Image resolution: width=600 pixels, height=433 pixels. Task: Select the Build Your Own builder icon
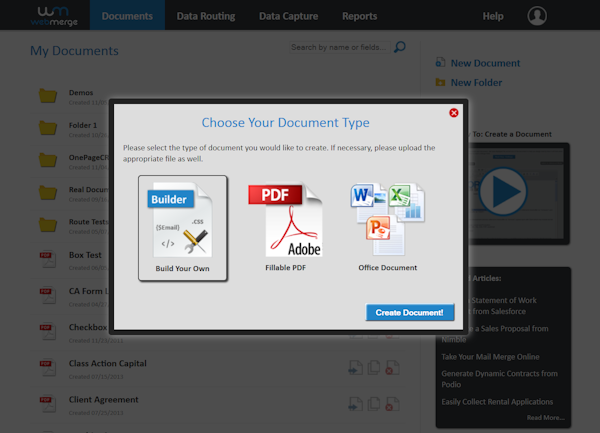click(x=182, y=220)
